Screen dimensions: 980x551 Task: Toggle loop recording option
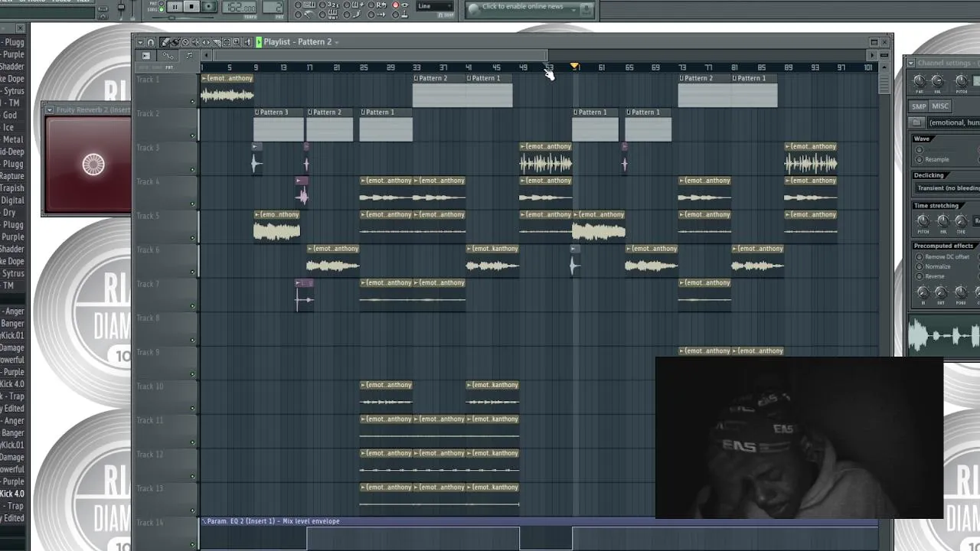click(x=371, y=5)
